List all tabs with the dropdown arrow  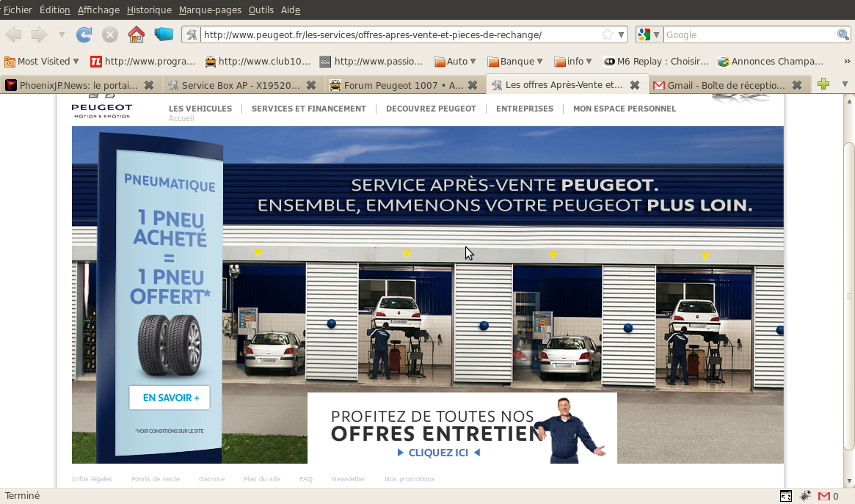(845, 84)
